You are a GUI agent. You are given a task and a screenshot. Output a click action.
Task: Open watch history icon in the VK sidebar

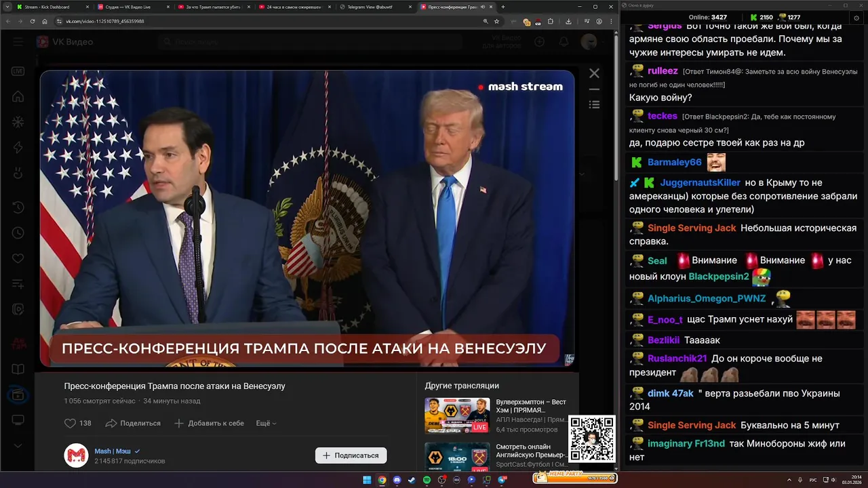coord(18,207)
